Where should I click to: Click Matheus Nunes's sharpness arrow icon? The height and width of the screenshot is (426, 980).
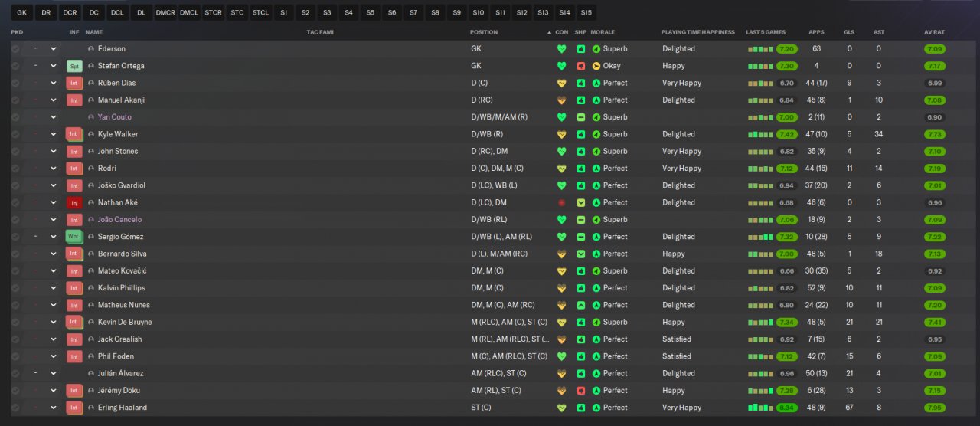tap(581, 305)
